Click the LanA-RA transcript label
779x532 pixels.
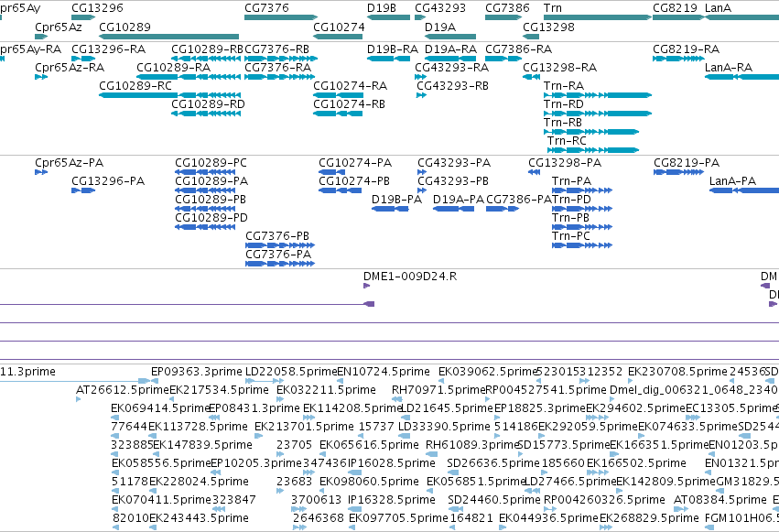pos(729,68)
